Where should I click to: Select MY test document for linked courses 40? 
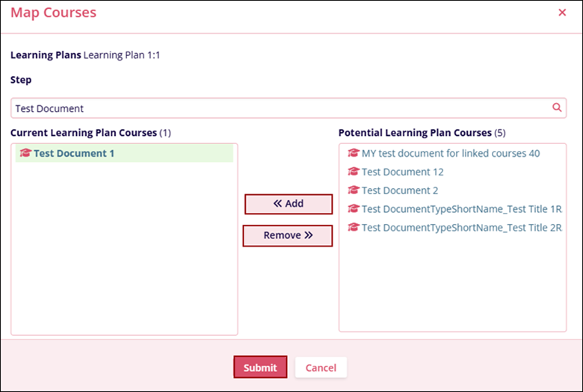point(451,153)
